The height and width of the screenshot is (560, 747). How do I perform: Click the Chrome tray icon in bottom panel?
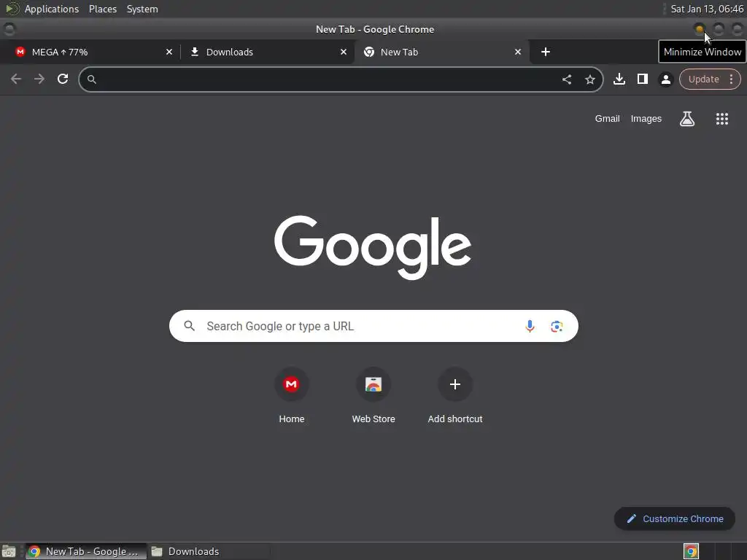(691, 551)
